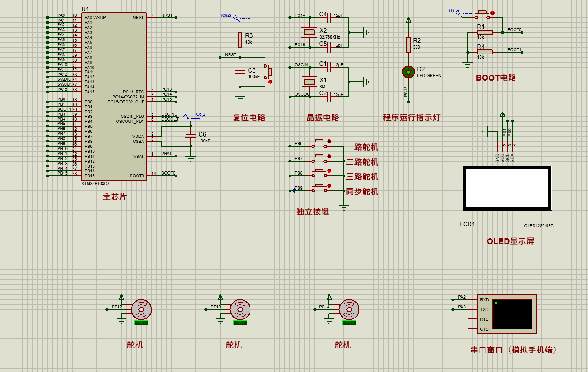Screen dimensions: 588x372
Task: Click the BOOT电路 label
Action: click(496, 78)
